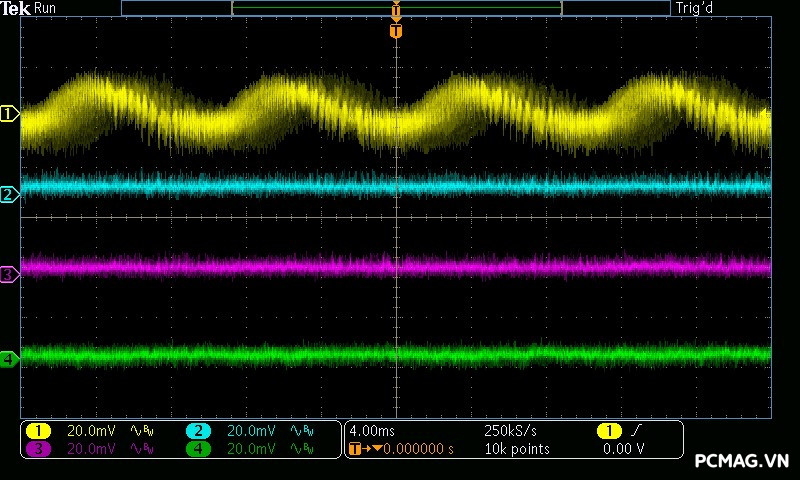
Task: Click the orange trigger position T marker
Action: pos(396,31)
